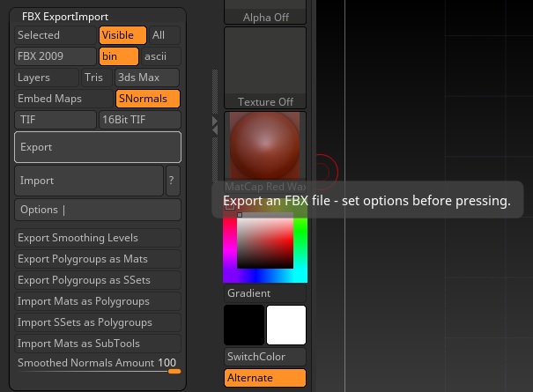This screenshot has width=533, height=392.
Task: Click the right-pointing divider arrow
Action: pos(215,121)
